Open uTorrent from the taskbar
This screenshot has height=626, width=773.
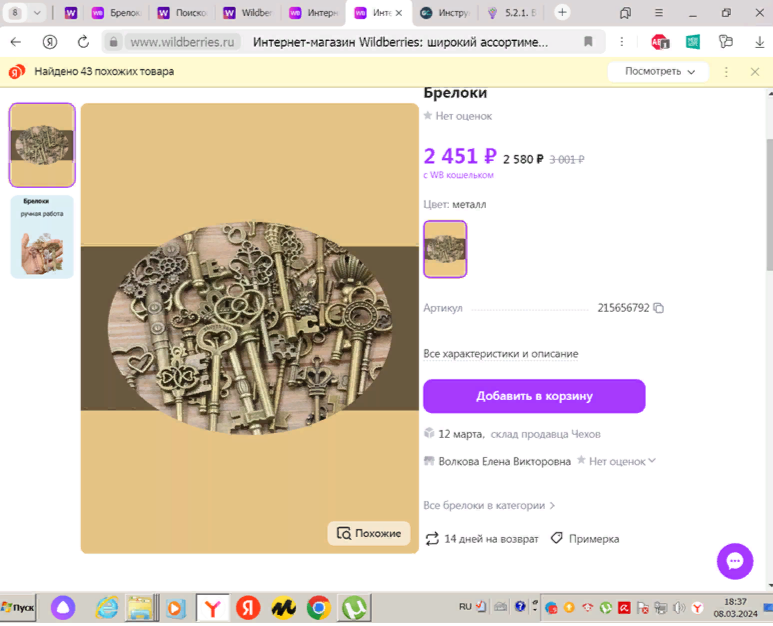click(x=354, y=608)
